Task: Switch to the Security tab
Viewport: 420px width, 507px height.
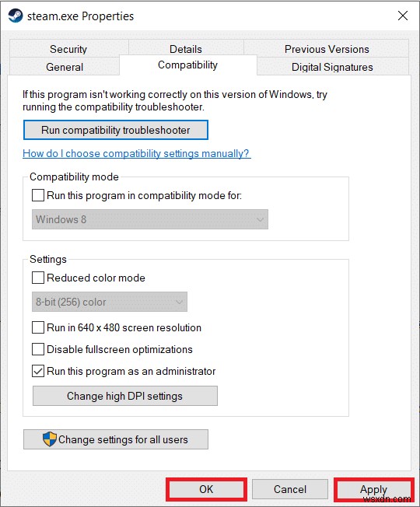Action: point(68,49)
